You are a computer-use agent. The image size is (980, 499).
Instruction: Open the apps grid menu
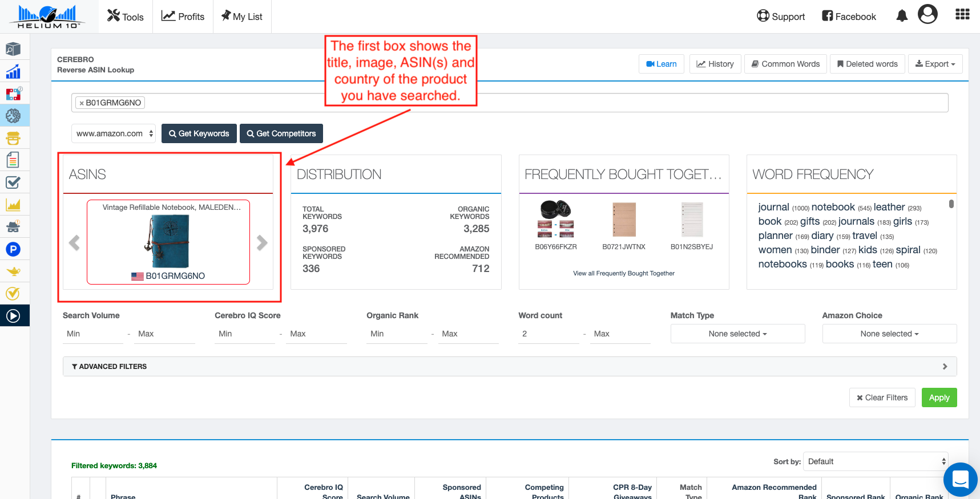coord(962,15)
